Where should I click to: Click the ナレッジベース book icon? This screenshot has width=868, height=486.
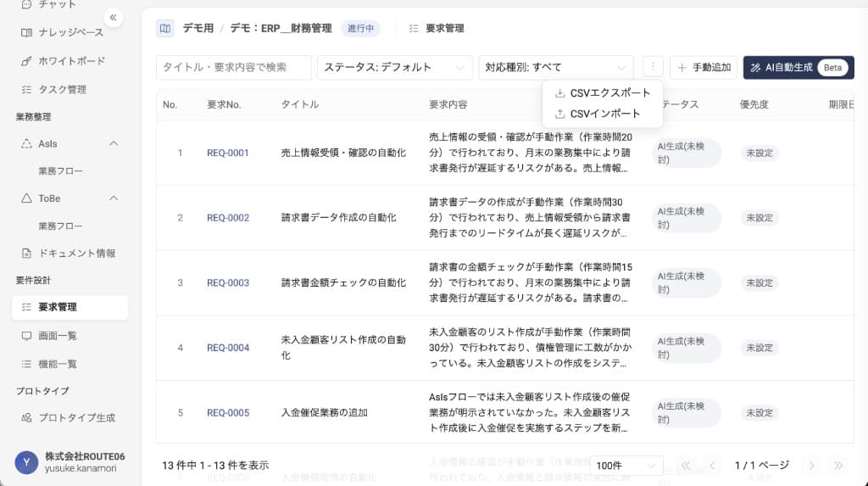coord(26,33)
